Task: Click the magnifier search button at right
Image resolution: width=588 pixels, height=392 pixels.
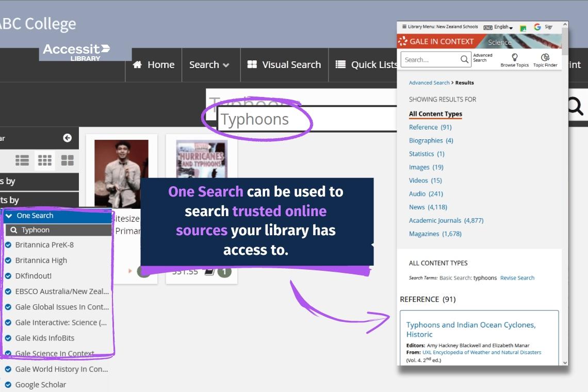Action: [x=575, y=106]
